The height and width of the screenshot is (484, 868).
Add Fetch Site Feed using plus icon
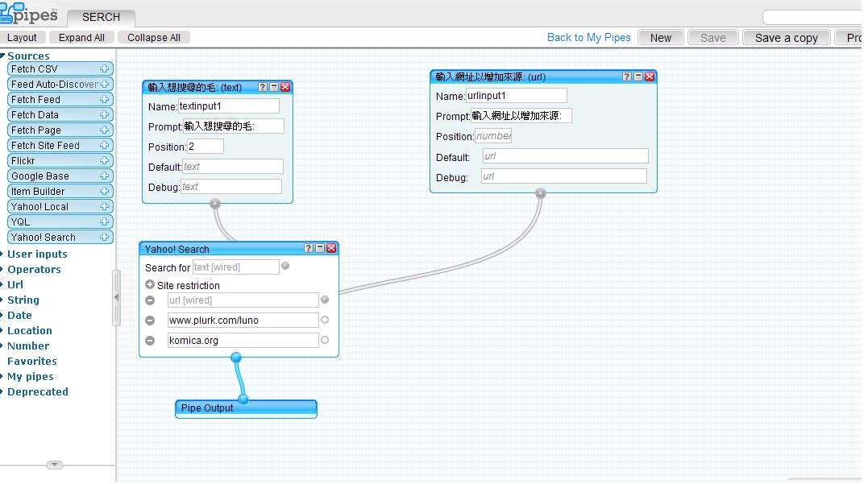104,145
